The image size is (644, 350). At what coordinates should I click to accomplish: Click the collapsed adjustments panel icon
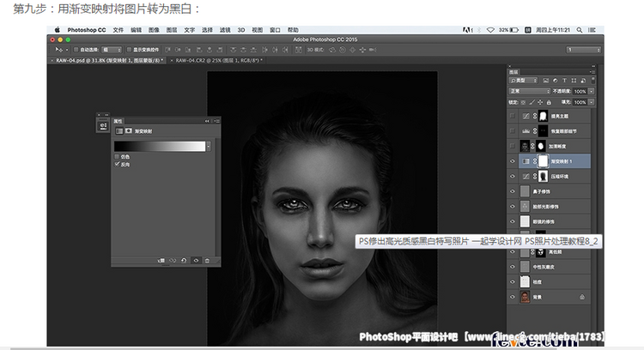[x=101, y=124]
